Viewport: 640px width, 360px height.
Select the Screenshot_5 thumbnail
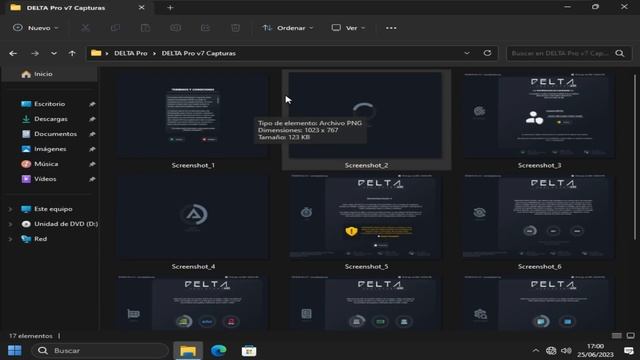[366, 217]
